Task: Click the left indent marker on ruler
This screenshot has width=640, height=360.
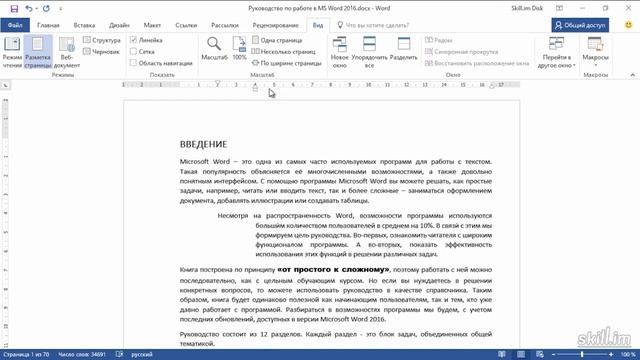Action: pos(255,89)
